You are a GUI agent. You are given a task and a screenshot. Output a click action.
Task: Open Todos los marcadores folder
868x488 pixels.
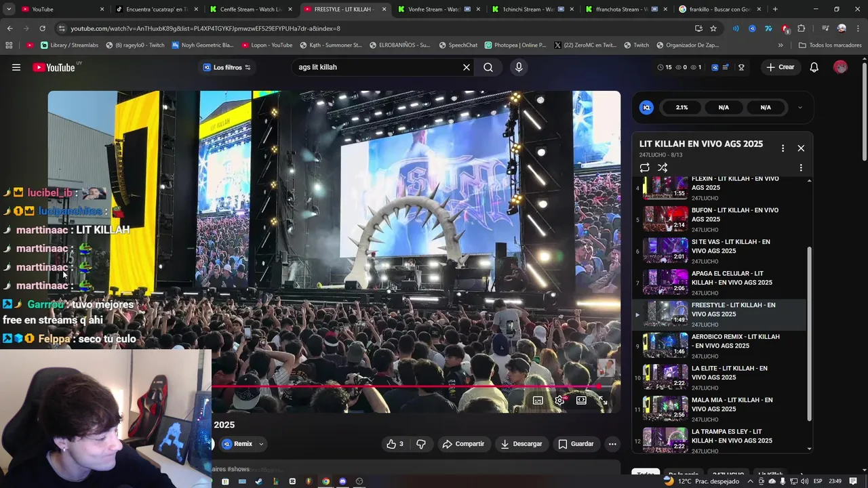pos(830,45)
